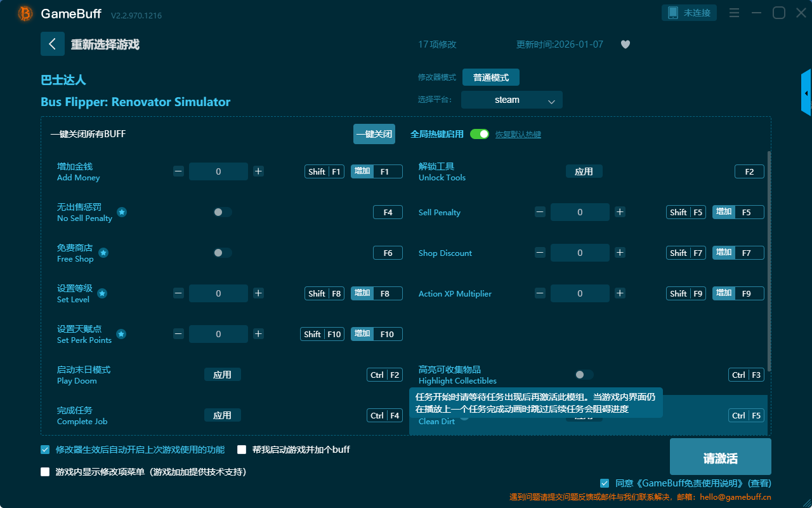
Task: Check the in-game cheat menu checkbox
Action: click(45, 472)
